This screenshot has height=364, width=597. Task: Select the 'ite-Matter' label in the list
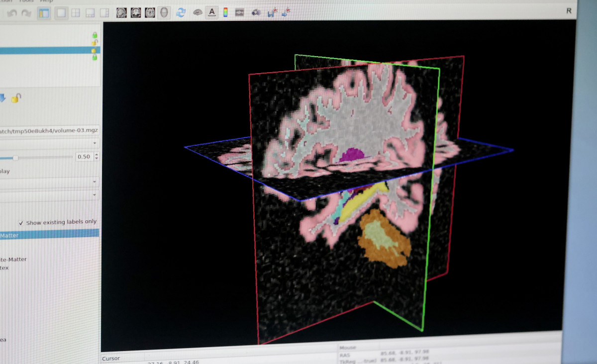[x=13, y=260]
